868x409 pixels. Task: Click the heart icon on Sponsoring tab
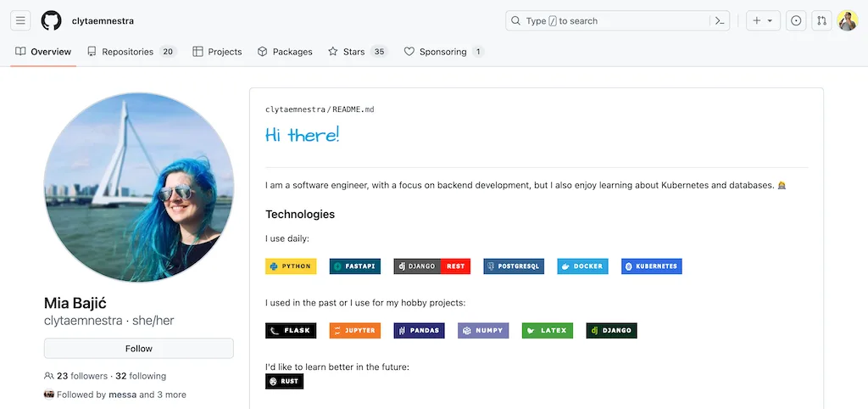pyautogui.click(x=409, y=52)
